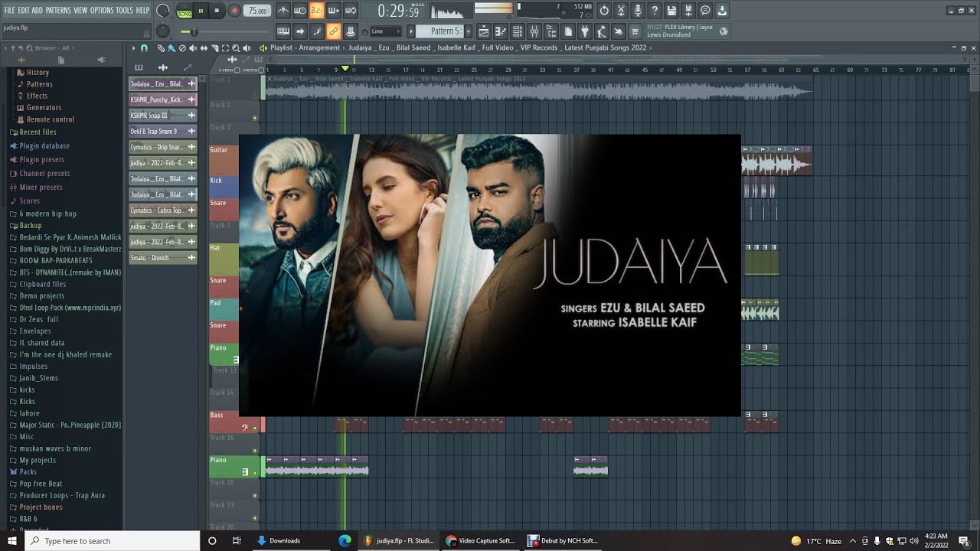The width and height of the screenshot is (980, 551).
Task: Open the EDIT menu
Action: 24,10
